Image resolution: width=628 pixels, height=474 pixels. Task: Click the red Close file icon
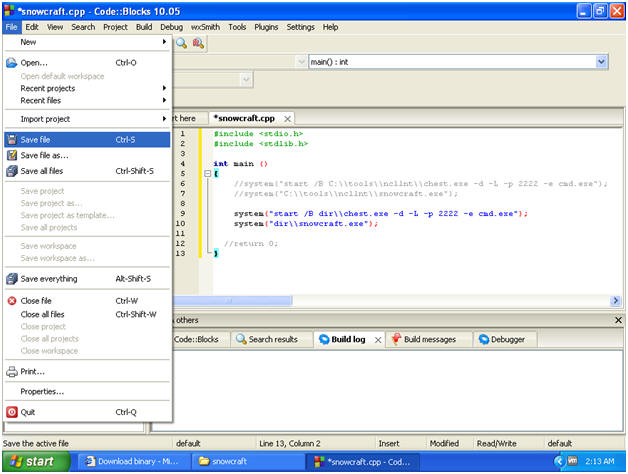pyautogui.click(x=12, y=301)
